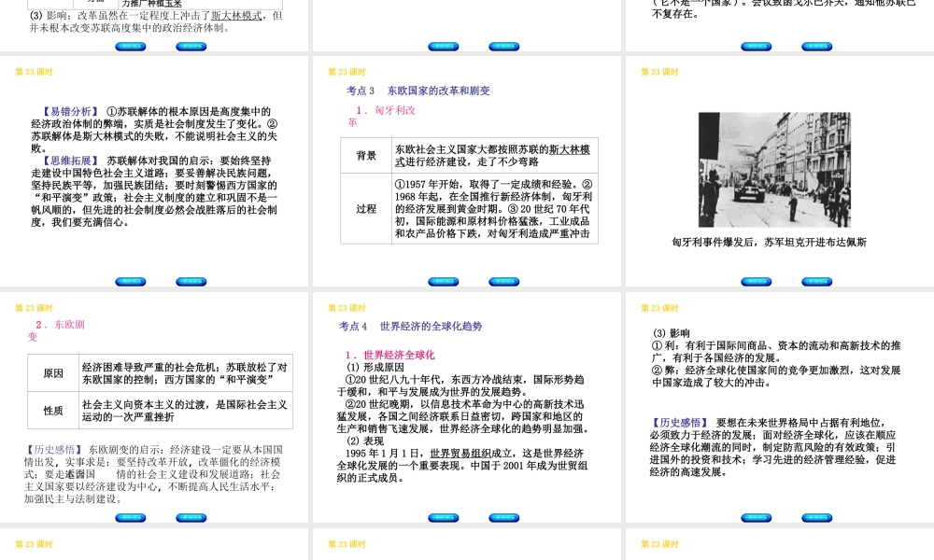Click right blue button under Budapest tank photo slide
The width and height of the screenshot is (934, 560).
pos(816,282)
